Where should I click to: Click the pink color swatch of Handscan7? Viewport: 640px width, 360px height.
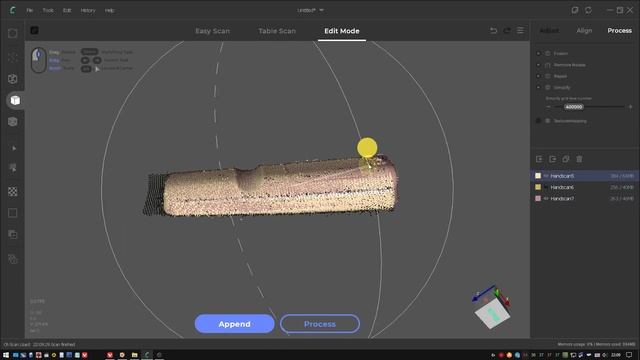(538, 198)
